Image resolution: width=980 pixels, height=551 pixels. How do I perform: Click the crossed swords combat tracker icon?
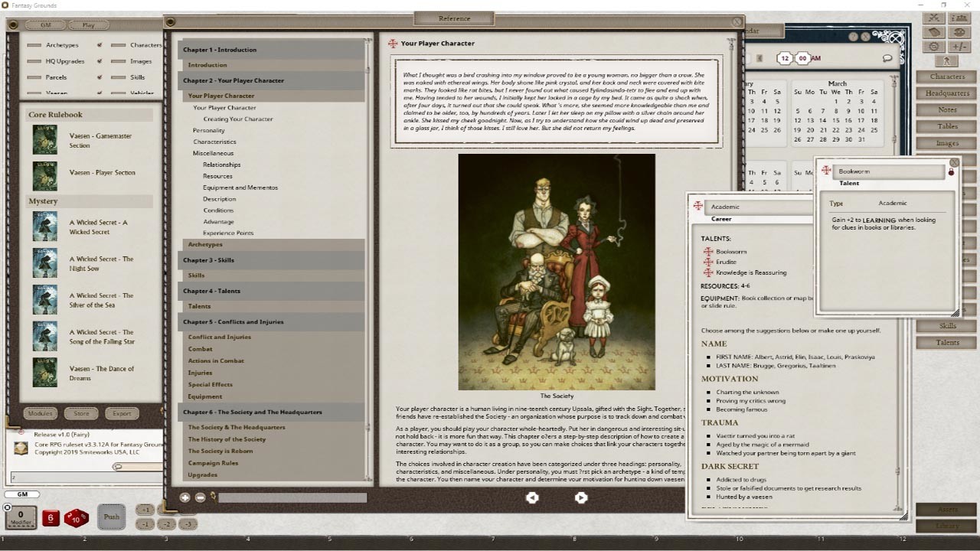pos(933,17)
